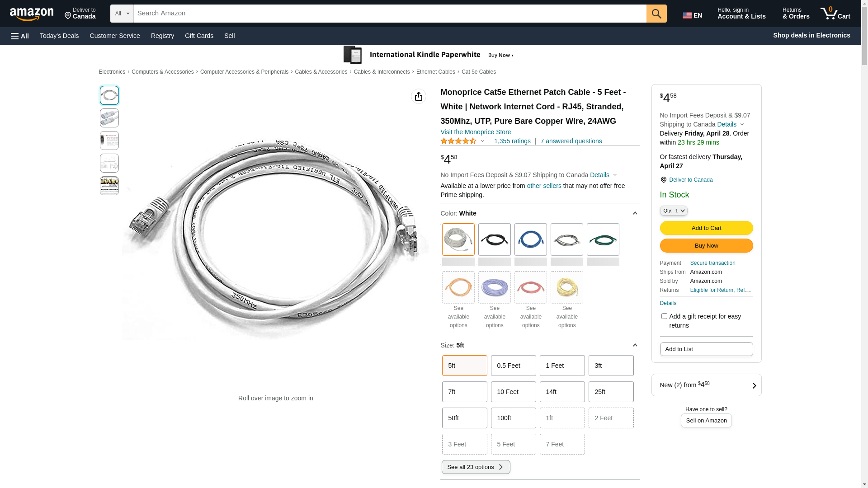This screenshot has height=488, width=868.
Task: Click the star rating icons
Action: (x=458, y=141)
